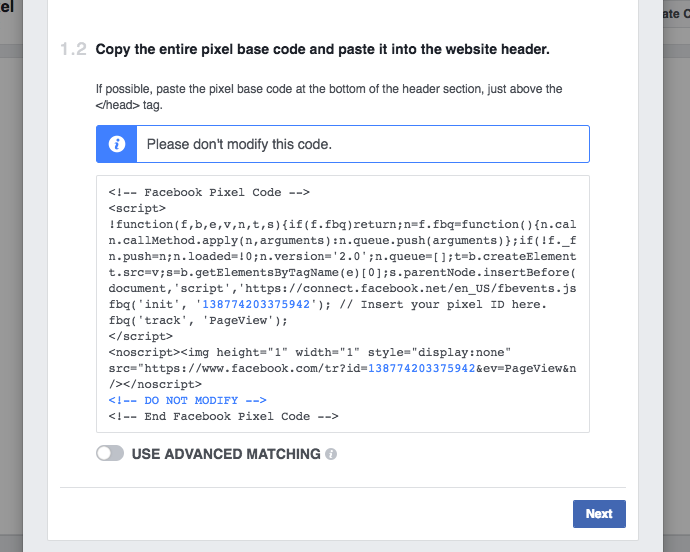This screenshot has height=552, width=690.
Task: Click the DO NOT MODIFY comment line
Action: (x=187, y=401)
